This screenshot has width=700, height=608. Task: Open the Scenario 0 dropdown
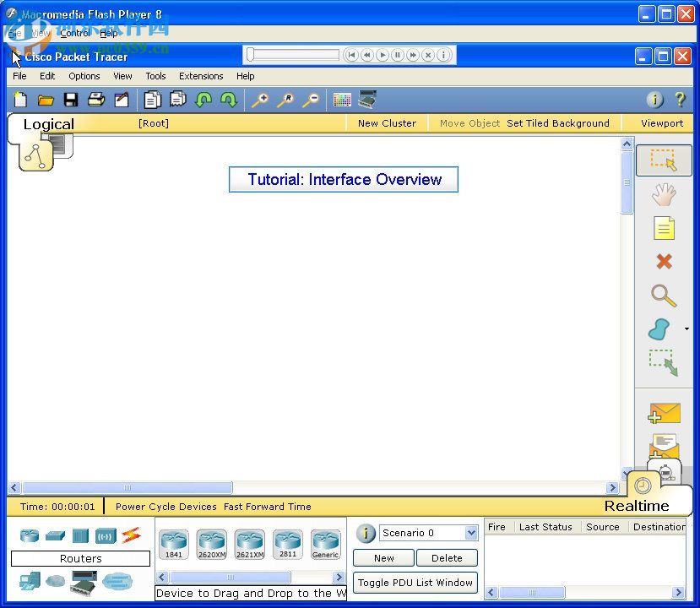coord(428,533)
